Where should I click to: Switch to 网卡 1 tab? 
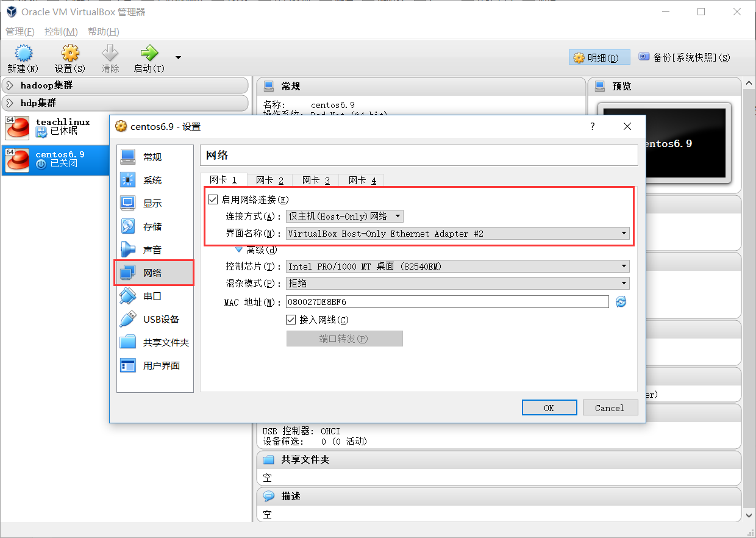click(x=223, y=180)
